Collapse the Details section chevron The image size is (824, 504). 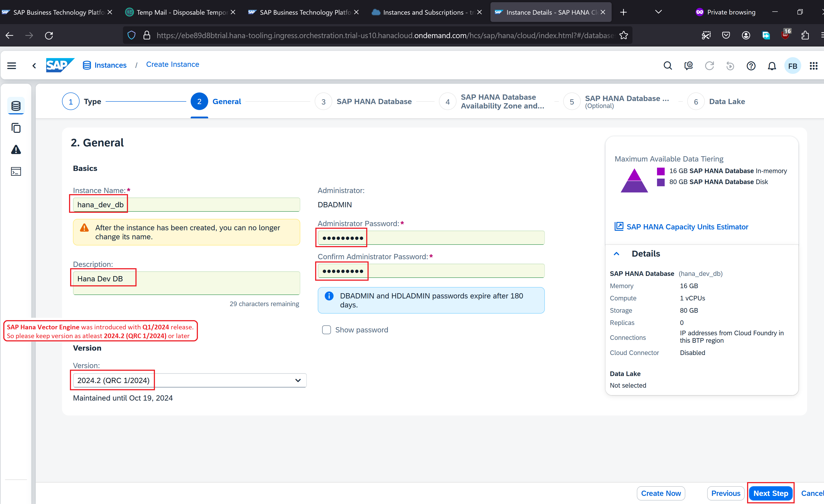(x=616, y=254)
